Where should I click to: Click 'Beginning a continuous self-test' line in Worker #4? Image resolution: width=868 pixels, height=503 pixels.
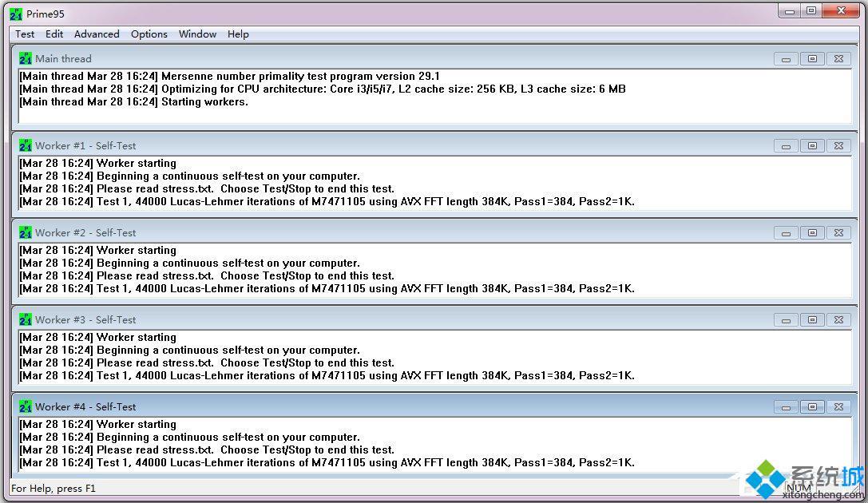190,437
